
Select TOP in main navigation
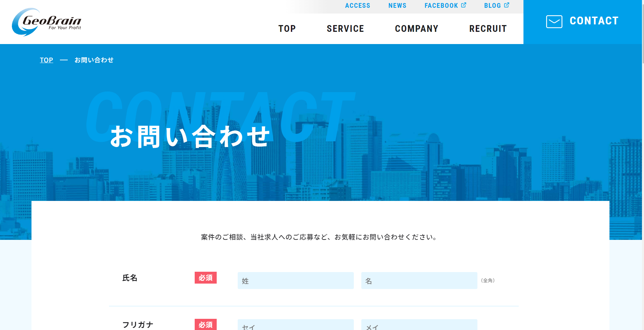click(287, 29)
